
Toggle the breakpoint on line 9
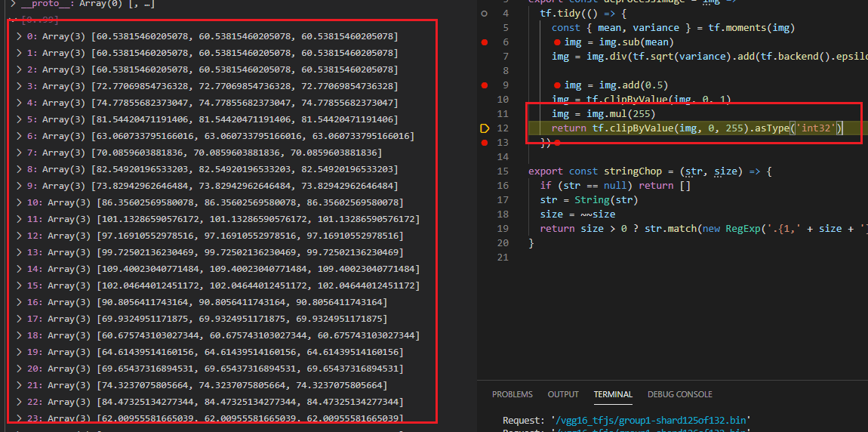coord(485,85)
